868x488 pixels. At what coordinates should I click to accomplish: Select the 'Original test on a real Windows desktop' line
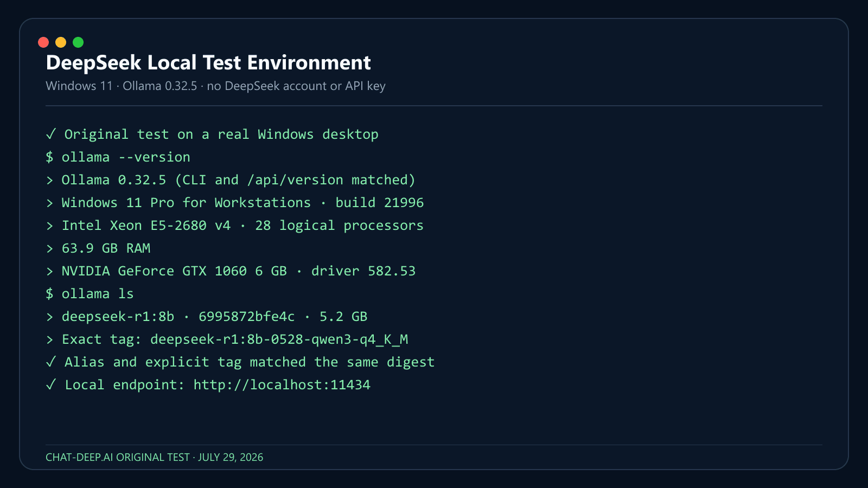click(212, 134)
